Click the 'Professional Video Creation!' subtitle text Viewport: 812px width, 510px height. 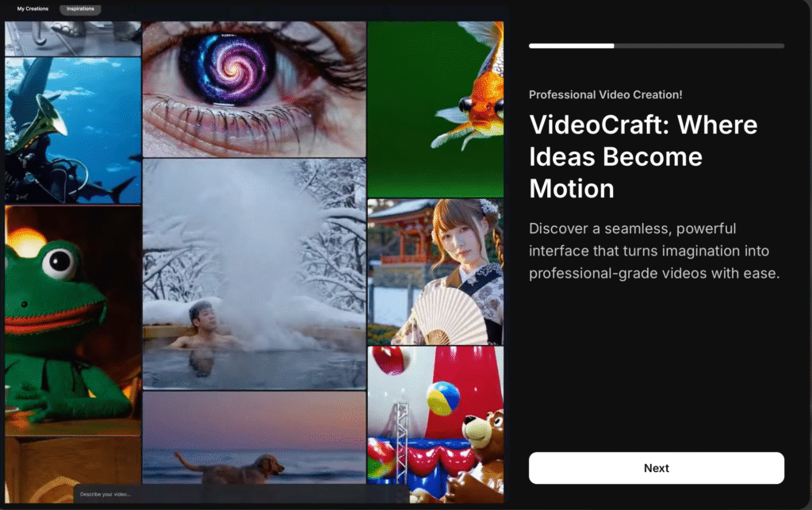pyautogui.click(x=605, y=94)
